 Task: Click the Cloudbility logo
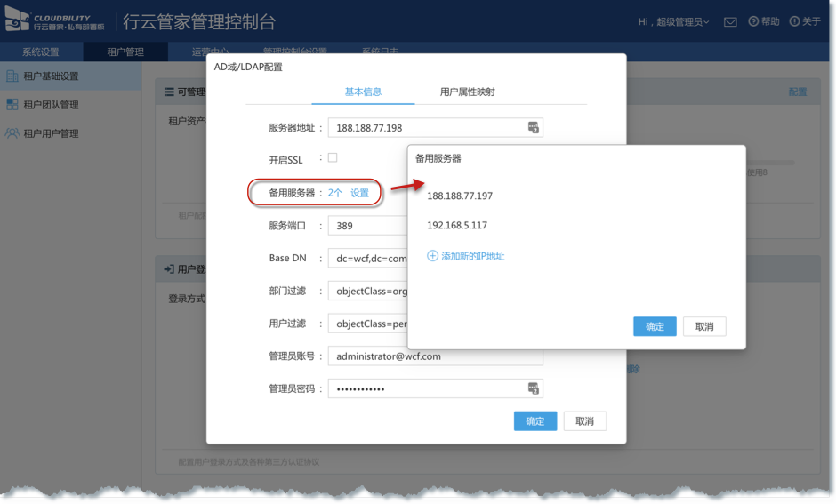[x=54, y=20]
